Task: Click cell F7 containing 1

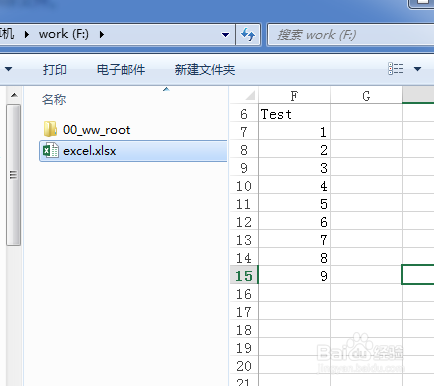Action: (x=294, y=132)
